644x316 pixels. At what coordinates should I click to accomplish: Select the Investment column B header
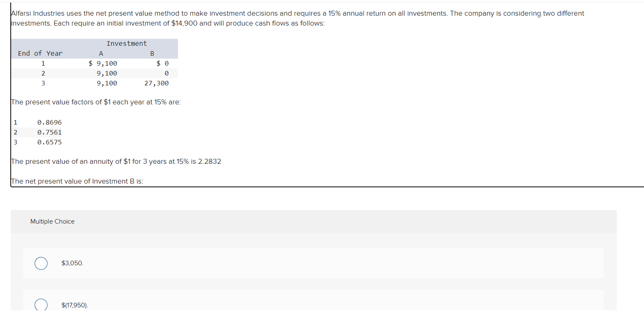coord(152,53)
